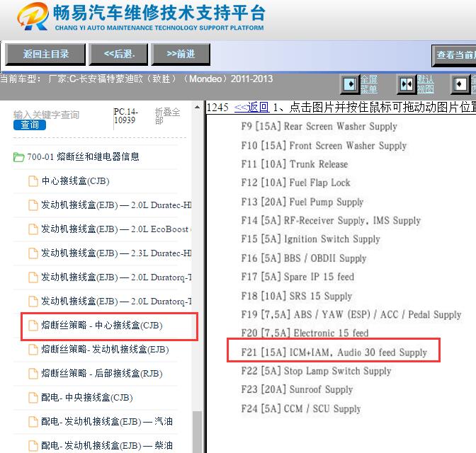The height and width of the screenshot is (453, 476).
Task: Click the F14 [5A] RF-Receiver Supply line
Action: click(x=331, y=220)
